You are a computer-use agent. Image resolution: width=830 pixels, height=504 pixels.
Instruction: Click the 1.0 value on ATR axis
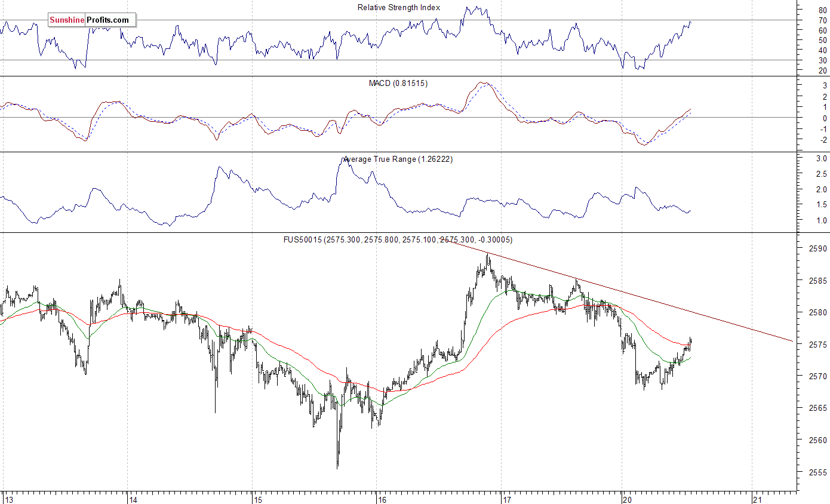click(821, 220)
